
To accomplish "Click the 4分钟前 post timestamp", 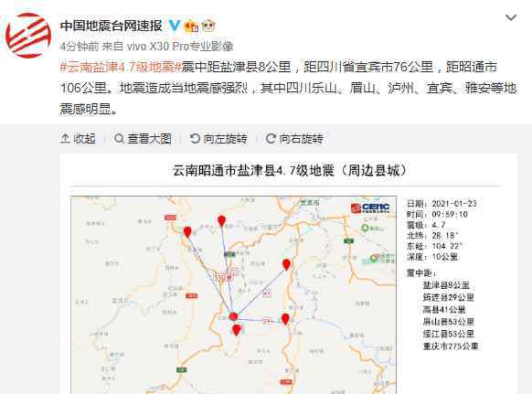I will pyautogui.click(x=80, y=46).
